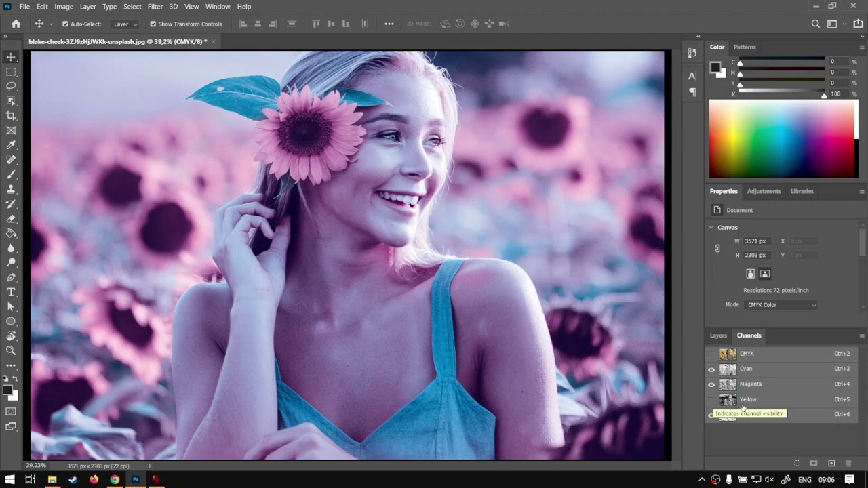The height and width of the screenshot is (488, 868).
Task: Collapse the Canvas section
Action: tap(711, 228)
